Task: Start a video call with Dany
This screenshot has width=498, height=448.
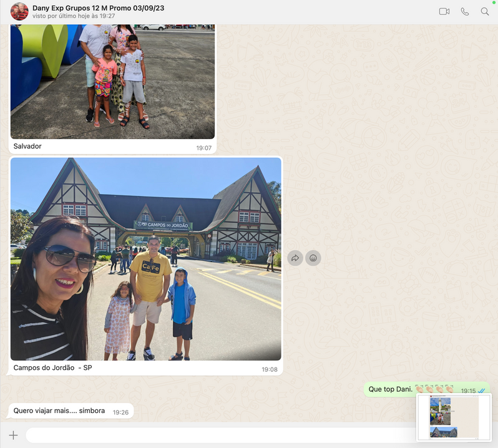Action: coord(444,11)
